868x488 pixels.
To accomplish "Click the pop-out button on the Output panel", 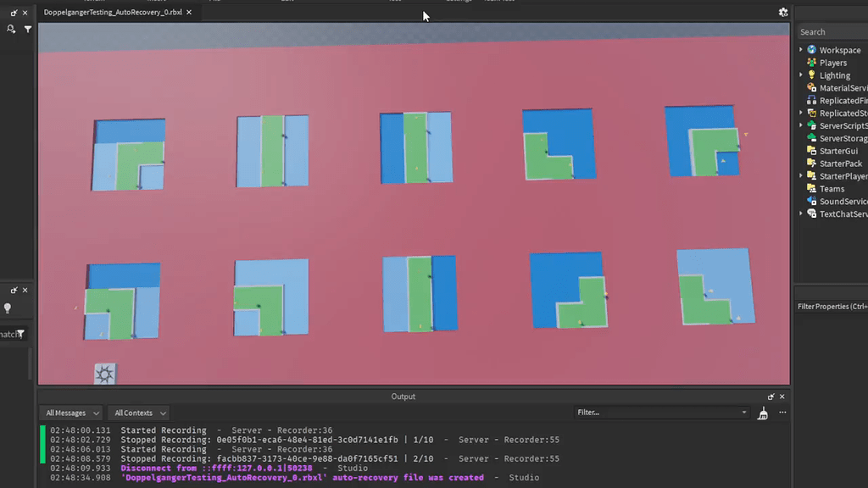I will coord(770,396).
